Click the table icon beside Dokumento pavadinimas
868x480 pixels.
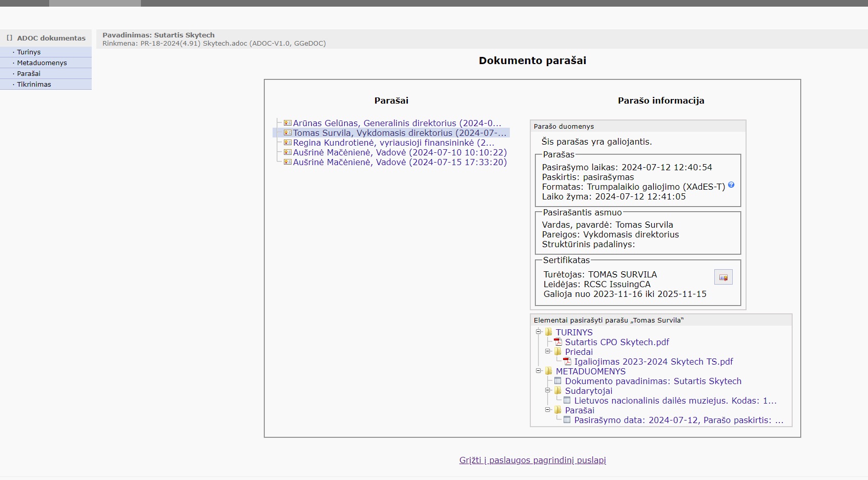[x=558, y=381]
